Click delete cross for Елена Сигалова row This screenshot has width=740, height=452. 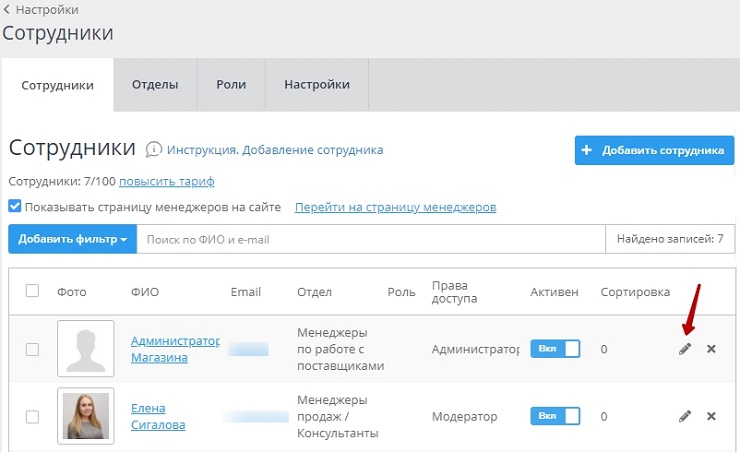point(711,416)
